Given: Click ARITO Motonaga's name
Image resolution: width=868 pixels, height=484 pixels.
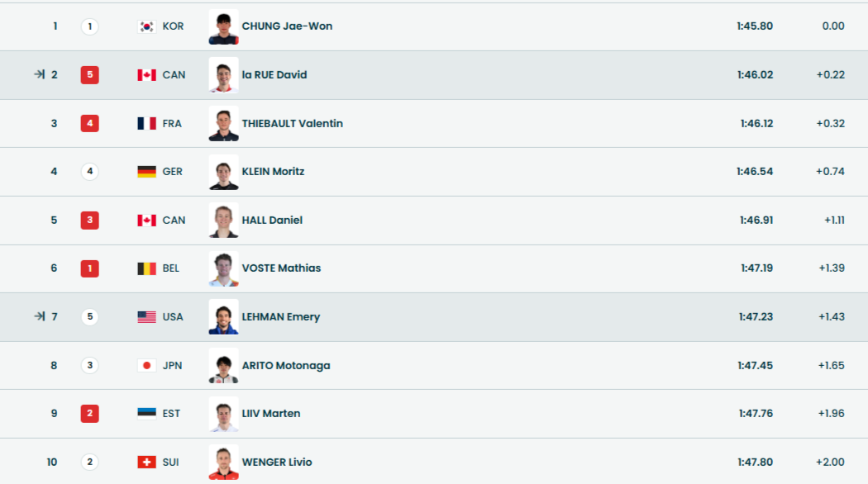Looking at the screenshot, I should point(285,366).
